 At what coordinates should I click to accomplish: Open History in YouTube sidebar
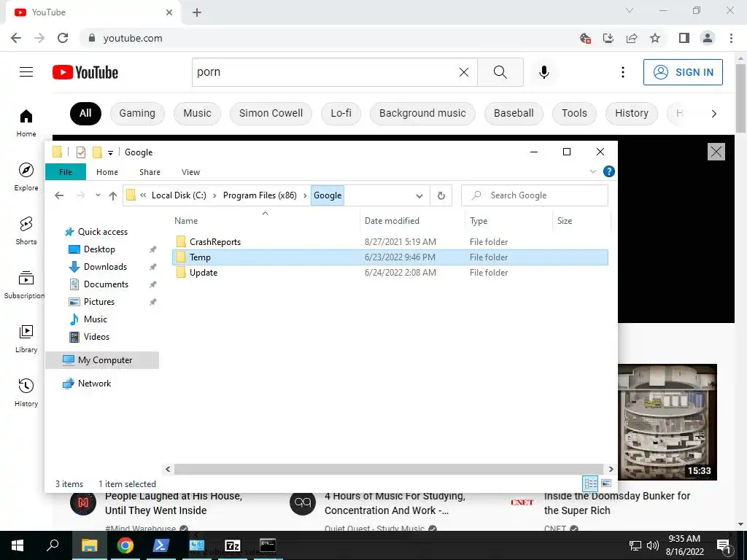point(26,392)
